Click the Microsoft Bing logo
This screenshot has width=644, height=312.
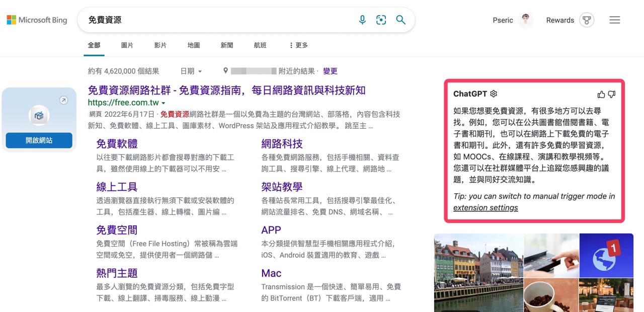point(37,20)
